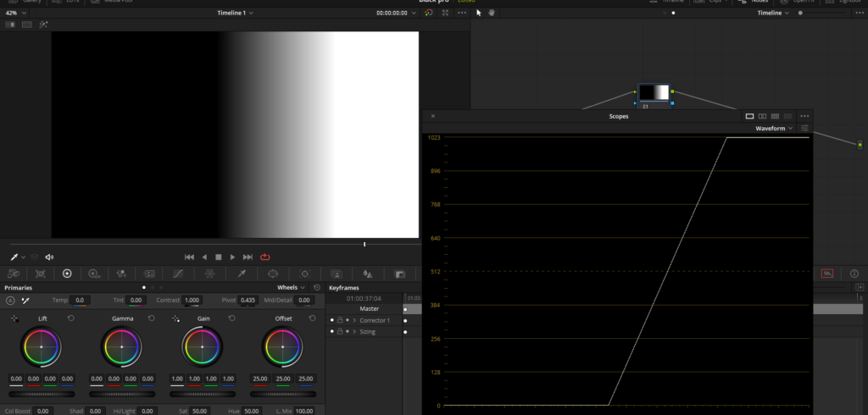Switch scopes to four-up layout
This screenshot has width=868, height=415.
coord(775,116)
